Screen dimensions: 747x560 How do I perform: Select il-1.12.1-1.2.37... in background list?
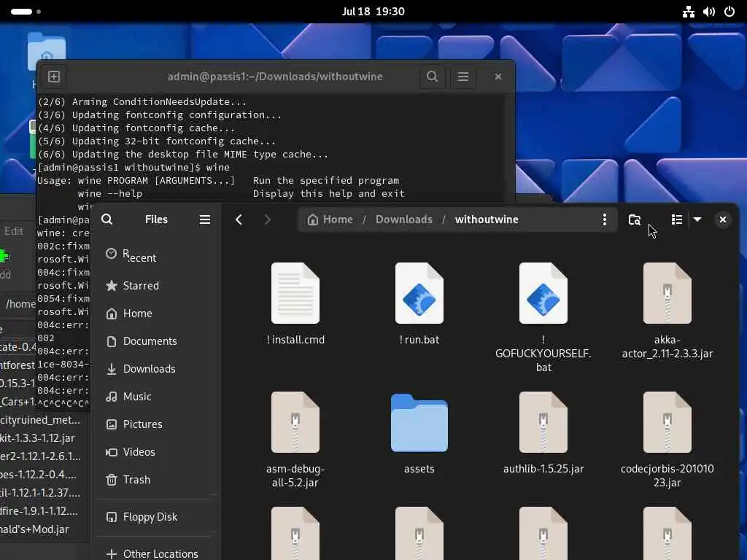click(41, 493)
